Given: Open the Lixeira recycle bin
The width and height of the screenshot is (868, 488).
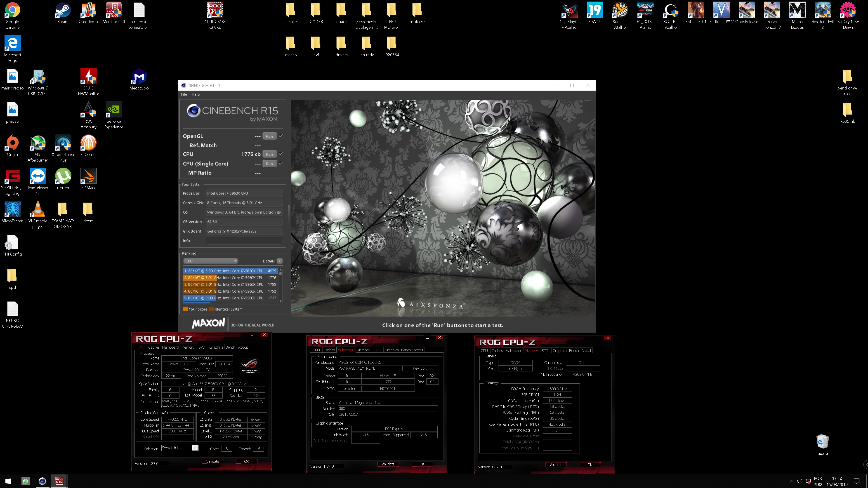Looking at the screenshot, I should point(823,445).
